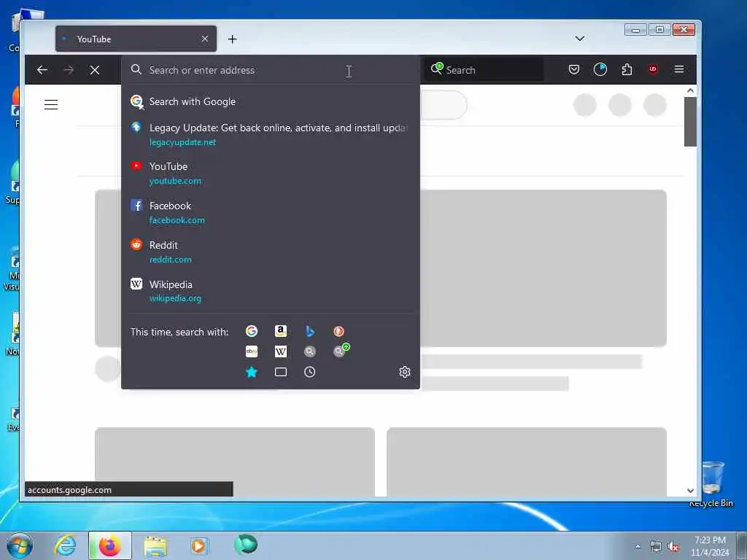Open the Recycle Bin desktop icon
The width and height of the screenshot is (747, 560).
711,484
